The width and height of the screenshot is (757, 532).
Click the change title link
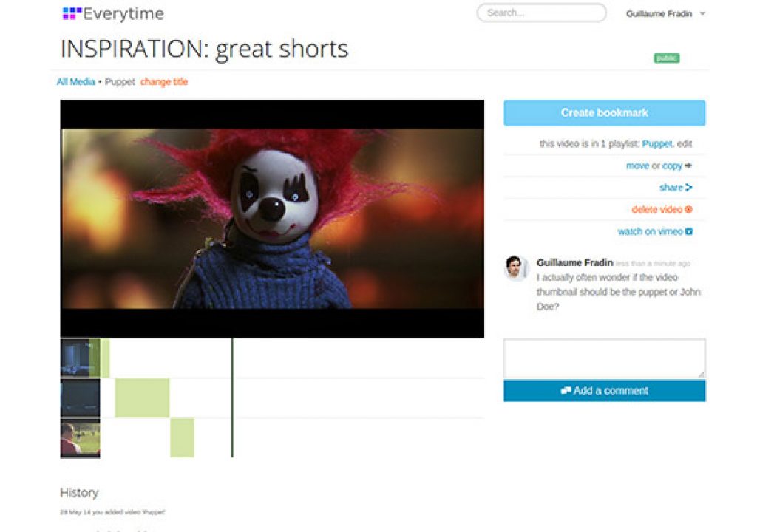163,81
